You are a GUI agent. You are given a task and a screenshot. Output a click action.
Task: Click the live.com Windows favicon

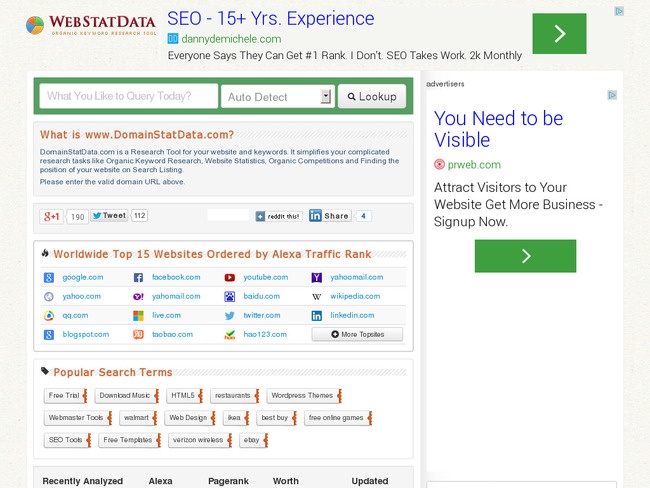[x=138, y=316]
